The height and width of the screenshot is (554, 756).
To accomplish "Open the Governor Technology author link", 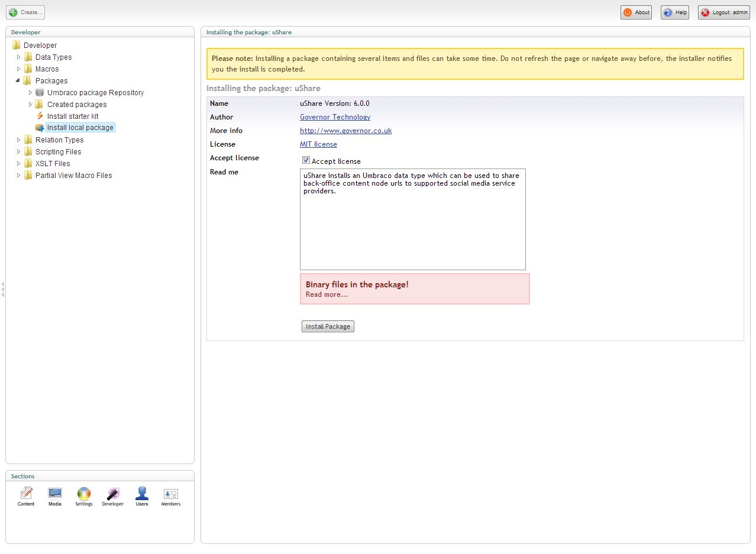I will pos(335,117).
